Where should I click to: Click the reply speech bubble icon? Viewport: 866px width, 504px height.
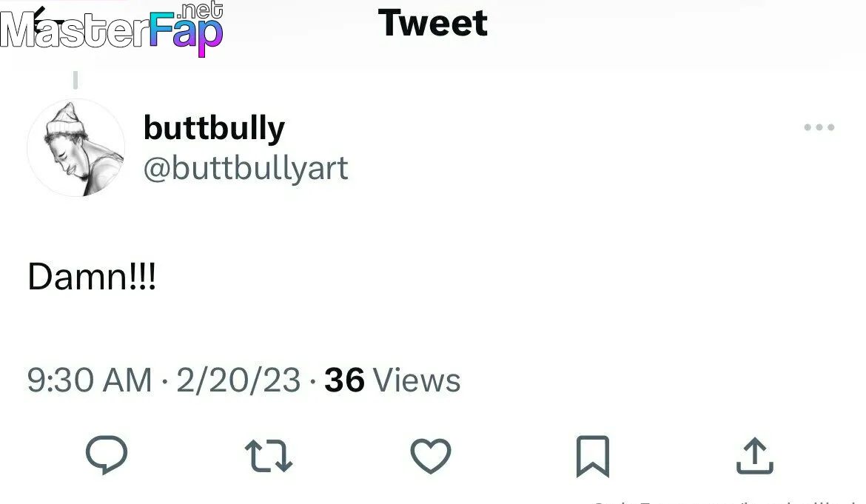(107, 455)
